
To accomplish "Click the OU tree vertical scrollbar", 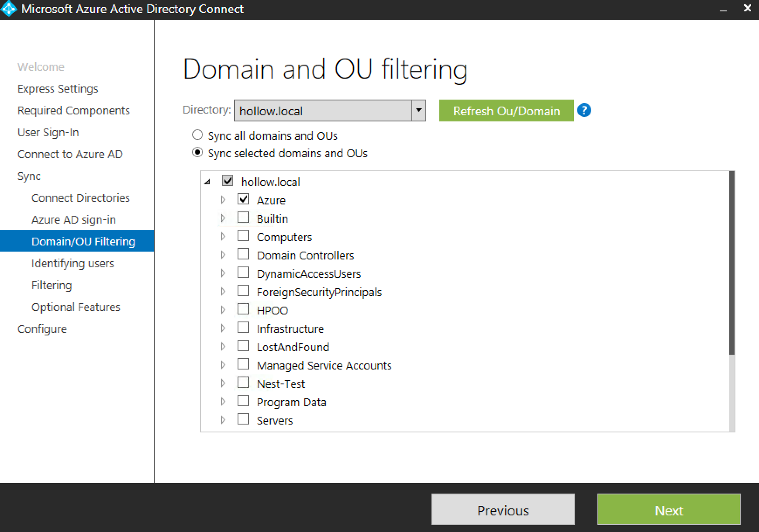I will [x=732, y=262].
